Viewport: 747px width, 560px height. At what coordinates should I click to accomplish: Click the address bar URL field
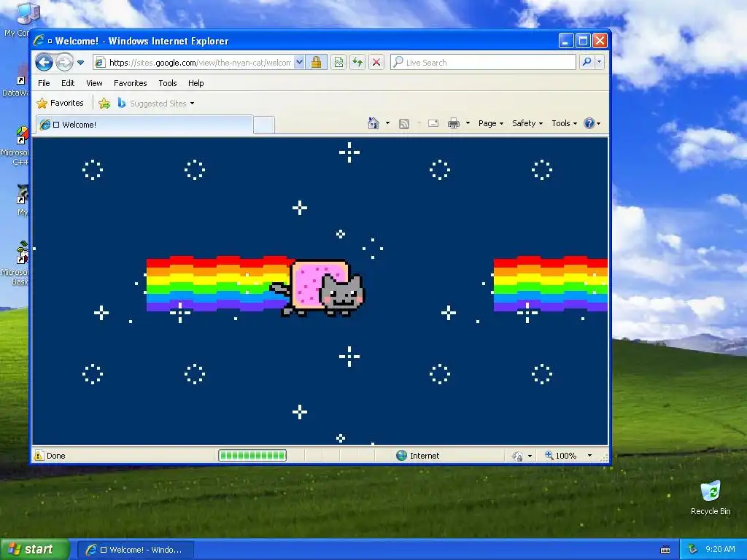coord(193,63)
